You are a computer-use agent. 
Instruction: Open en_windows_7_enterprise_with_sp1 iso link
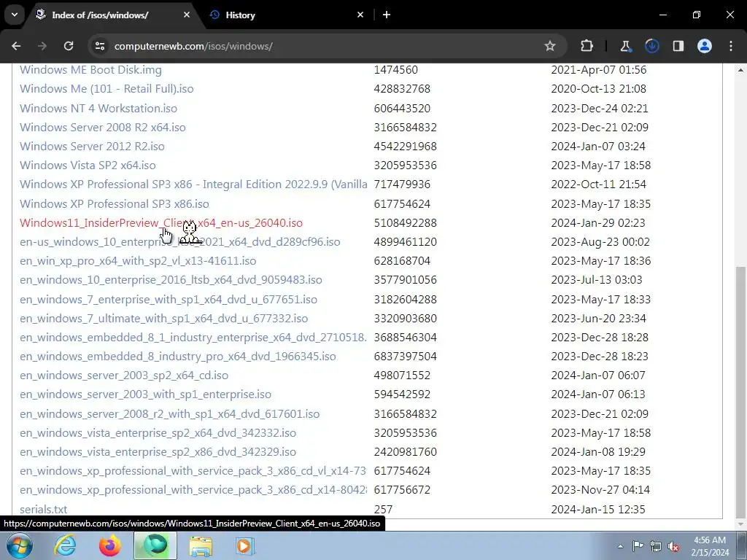pos(169,300)
